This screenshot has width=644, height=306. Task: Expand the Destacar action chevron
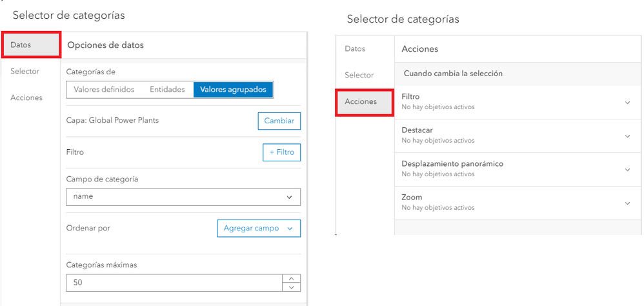[x=627, y=136]
